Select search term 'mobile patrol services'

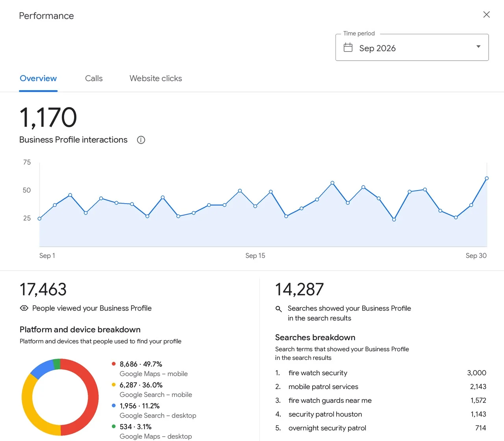click(x=323, y=387)
